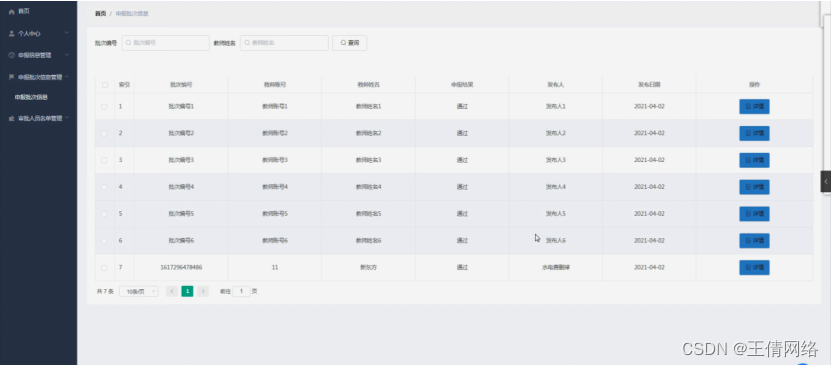834x367 pixels.
Task: Open the 10条/页 page size dropdown
Action: pos(138,291)
